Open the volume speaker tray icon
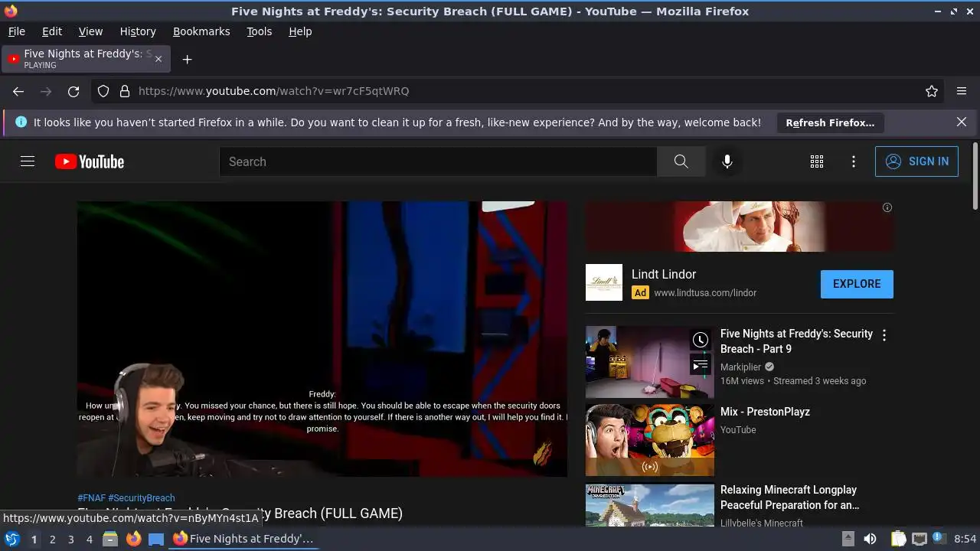 (x=870, y=539)
